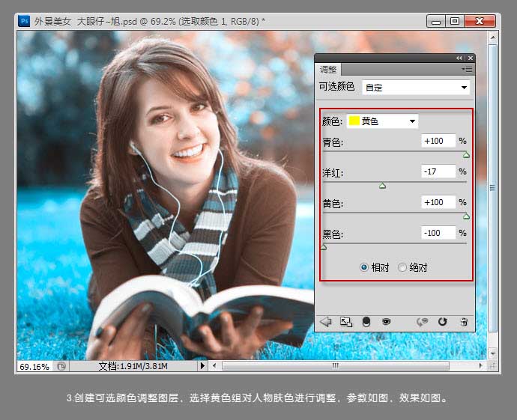517x420 pixels.
Task: Click the vertical scrollbar thumb
Action: coord(492,188)
